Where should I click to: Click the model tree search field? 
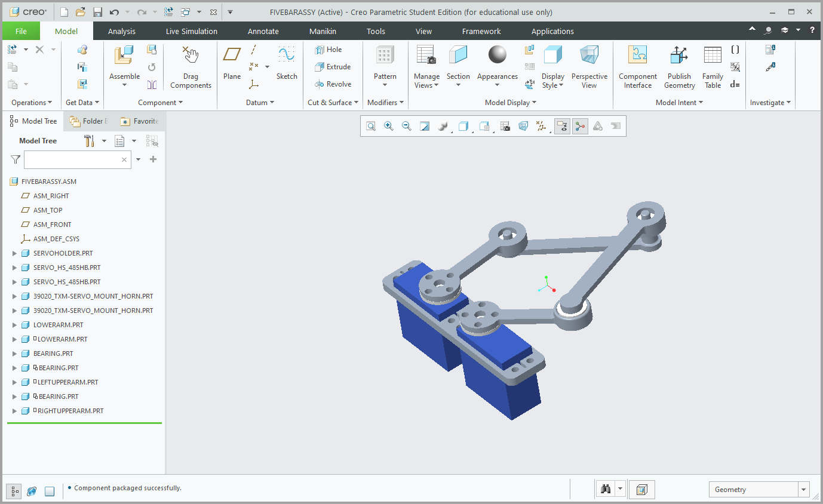tap(72, 159)
